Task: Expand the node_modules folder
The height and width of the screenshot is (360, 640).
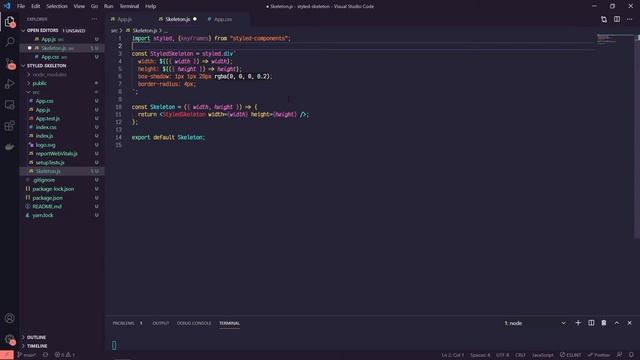Action: coord(49,75)
